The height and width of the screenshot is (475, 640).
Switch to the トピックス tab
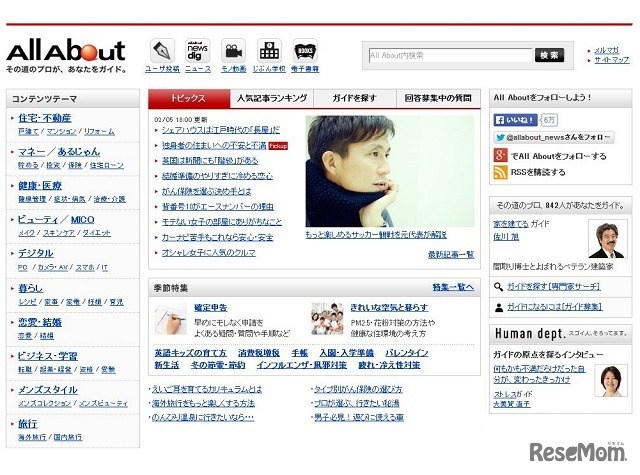(x=189, y=98)
